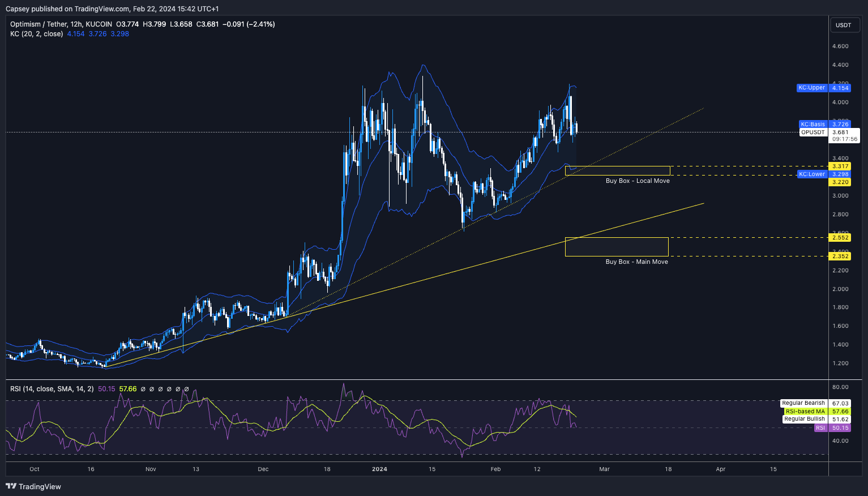Click the purple RSI value tag
This screenshot has width=868, height=496.
point(820,428)
